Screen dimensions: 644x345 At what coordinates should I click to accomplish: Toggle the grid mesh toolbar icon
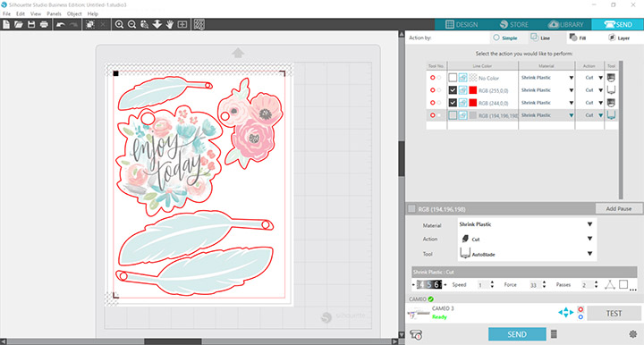coord(199,25)
